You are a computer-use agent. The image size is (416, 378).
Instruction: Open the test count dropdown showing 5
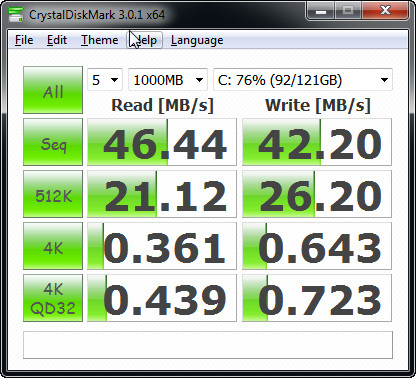point(105,80)
